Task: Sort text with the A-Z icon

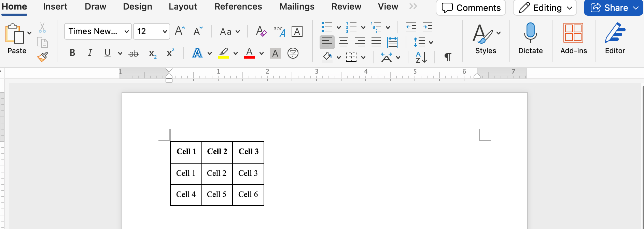Action: coord(421,57)
